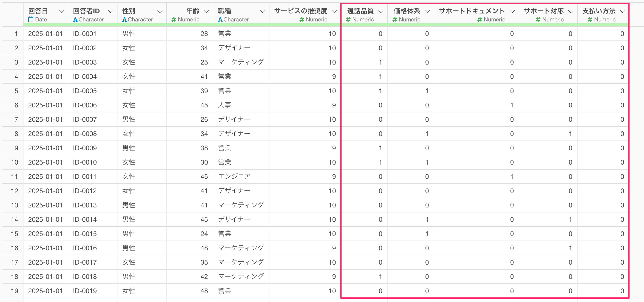
Task: Open the 年齢 column dropdown chevron
Action: (206, 11)
